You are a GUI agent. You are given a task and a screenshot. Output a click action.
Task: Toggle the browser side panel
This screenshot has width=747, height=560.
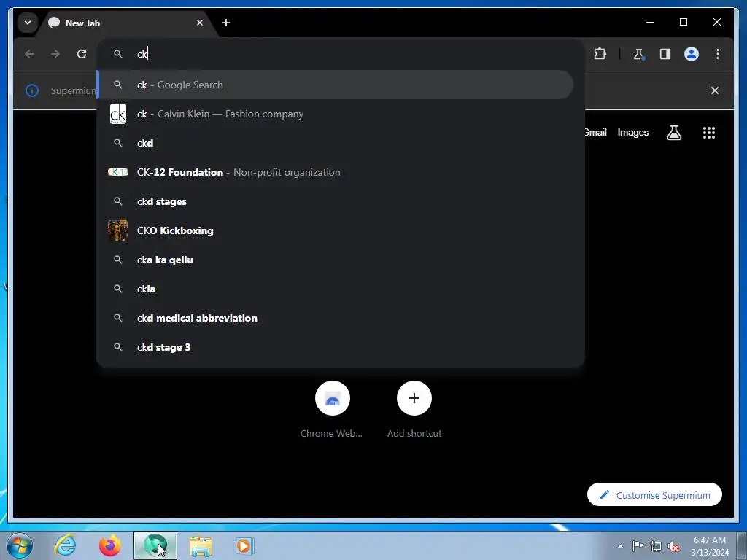665,54
